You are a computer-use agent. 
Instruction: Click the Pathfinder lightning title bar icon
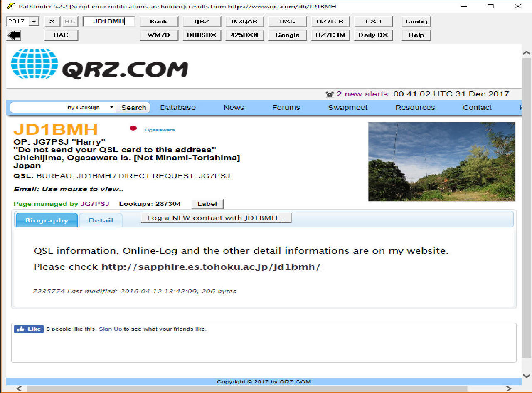10,6
